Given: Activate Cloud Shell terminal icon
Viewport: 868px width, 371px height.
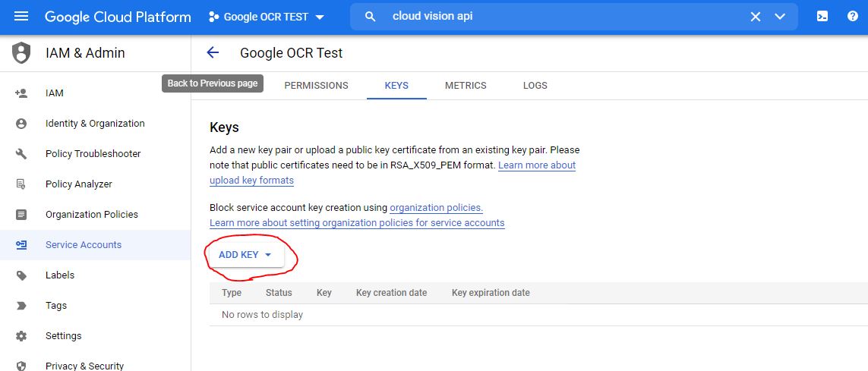Looking at the screenshot, I should (822, 17).
